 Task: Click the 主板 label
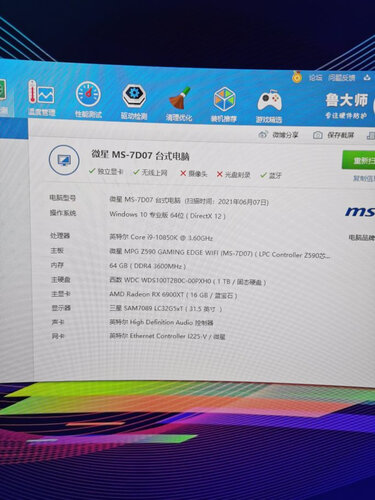[x=57, y=250]
